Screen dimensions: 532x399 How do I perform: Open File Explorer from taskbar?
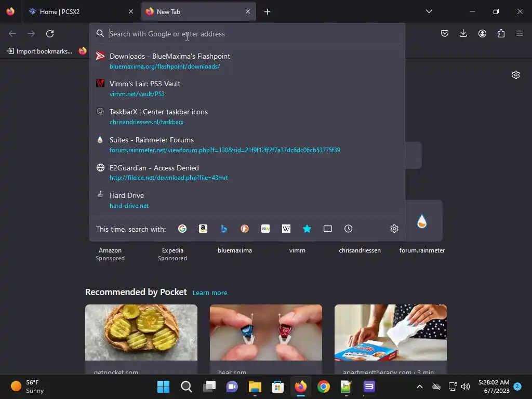255,387
